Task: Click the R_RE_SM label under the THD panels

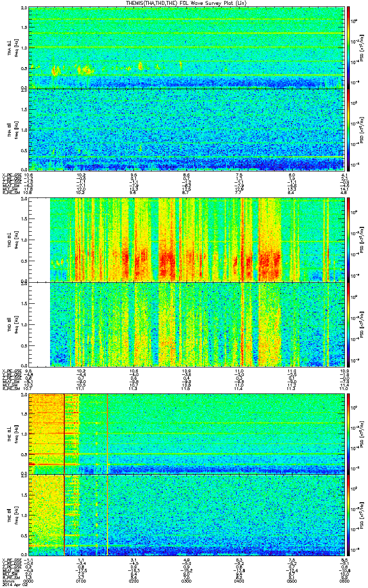Action: coord(11,388)
